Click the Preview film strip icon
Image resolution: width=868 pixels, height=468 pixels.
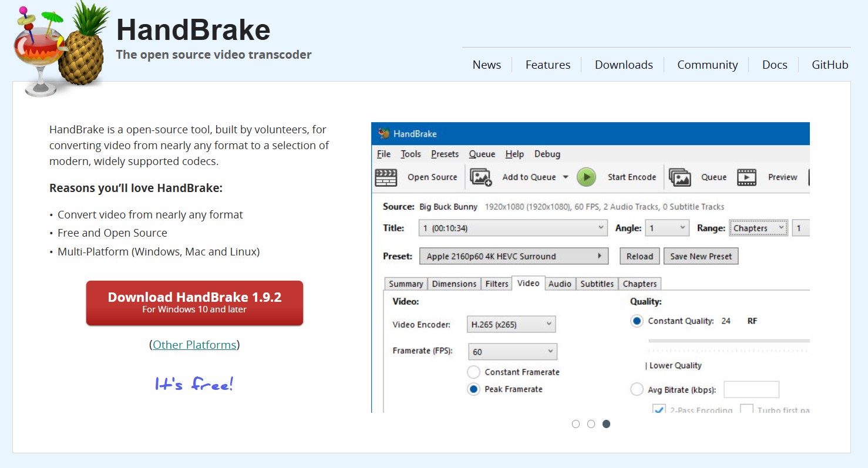[x=746, y=177]
